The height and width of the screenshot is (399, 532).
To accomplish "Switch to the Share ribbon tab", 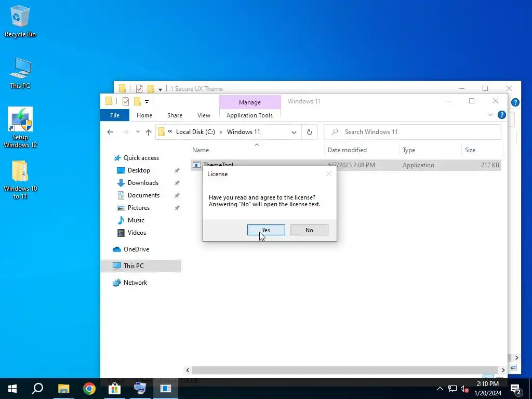I will [175, 115].
